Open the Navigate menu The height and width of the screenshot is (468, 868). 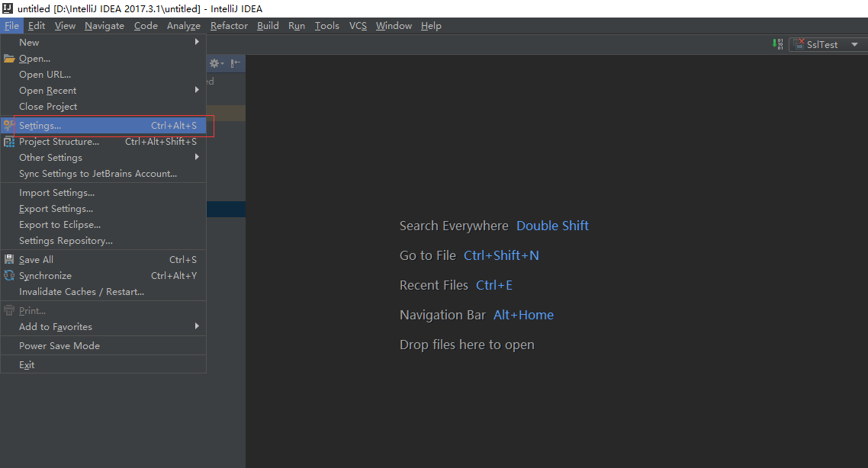click(x=104, y=26)
